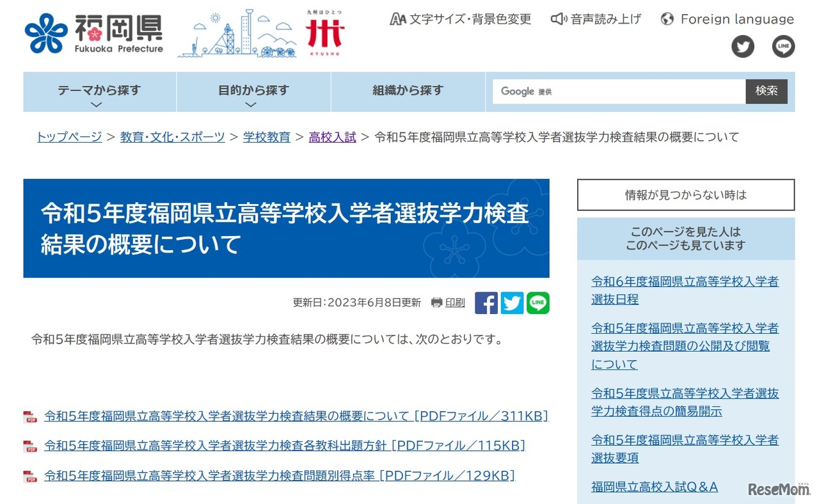The height and width of the screenshot is (504, 819).
Task: Share the page via the Facebook icon
Action: pos(486,303)
